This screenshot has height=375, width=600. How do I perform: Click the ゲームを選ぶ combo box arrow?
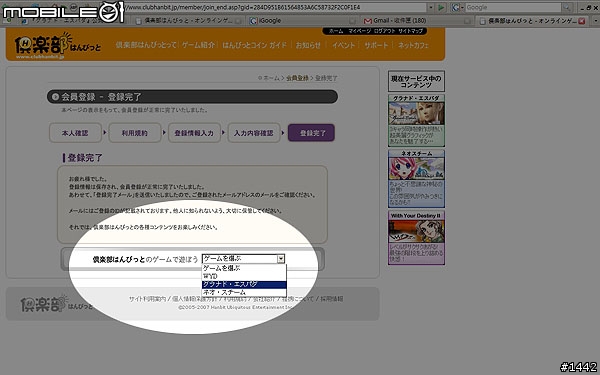pyautogui.click(x=281, y=259)
